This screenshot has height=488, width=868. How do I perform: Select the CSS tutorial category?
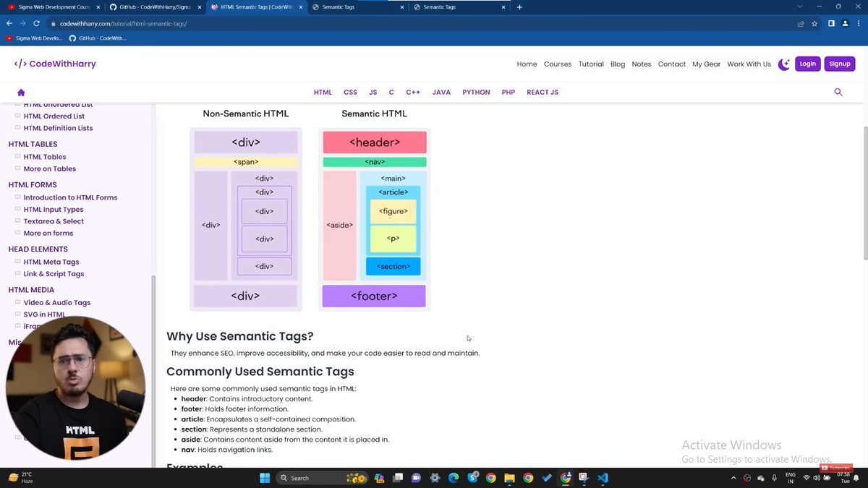(x=350, y=93)
